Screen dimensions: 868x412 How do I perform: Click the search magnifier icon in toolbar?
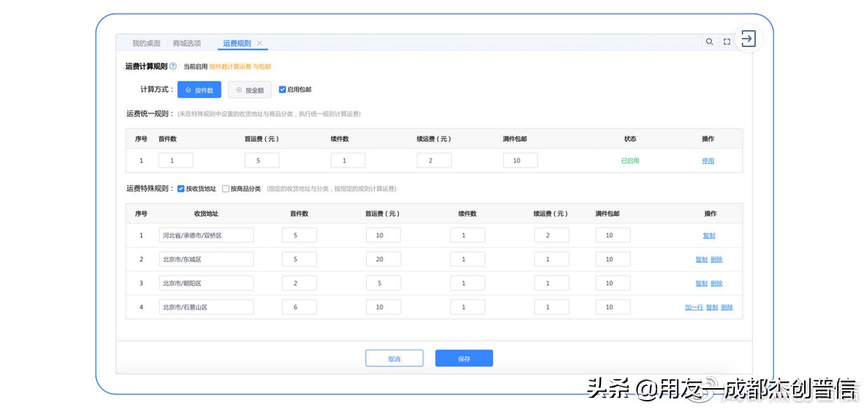(710, 41)
